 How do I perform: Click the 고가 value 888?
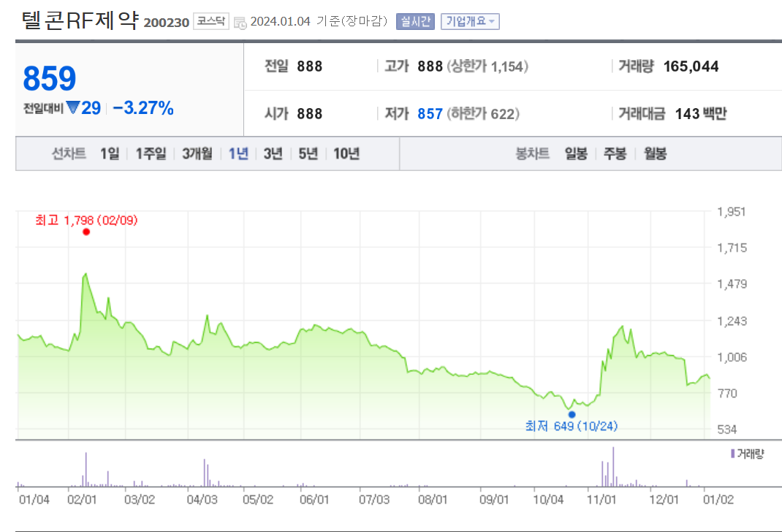430,66
